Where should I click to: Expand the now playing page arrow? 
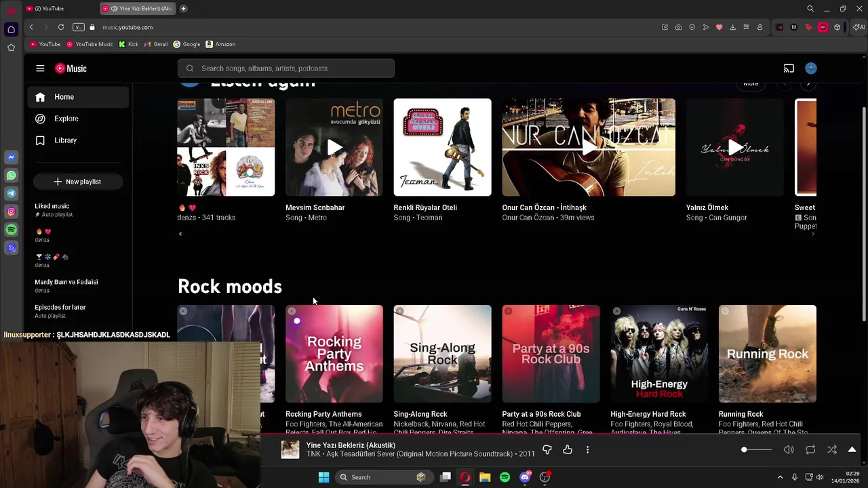pos(852,449)
